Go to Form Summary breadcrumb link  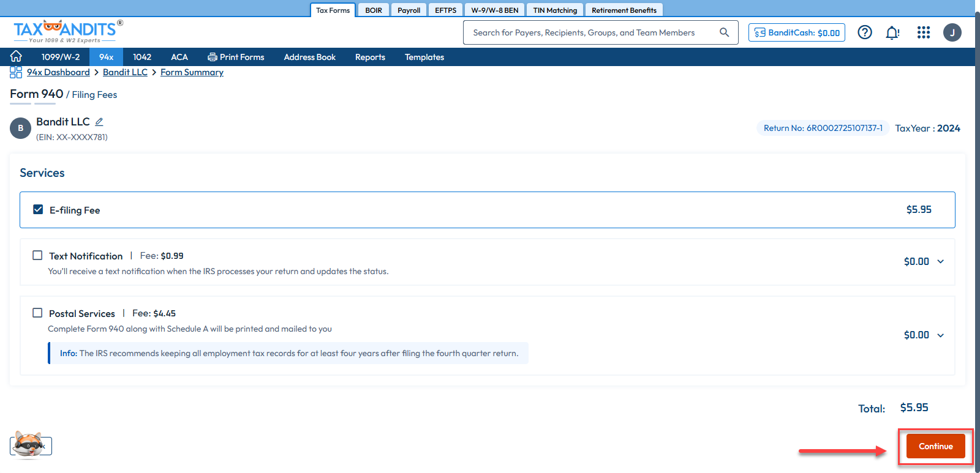(192, 72)
